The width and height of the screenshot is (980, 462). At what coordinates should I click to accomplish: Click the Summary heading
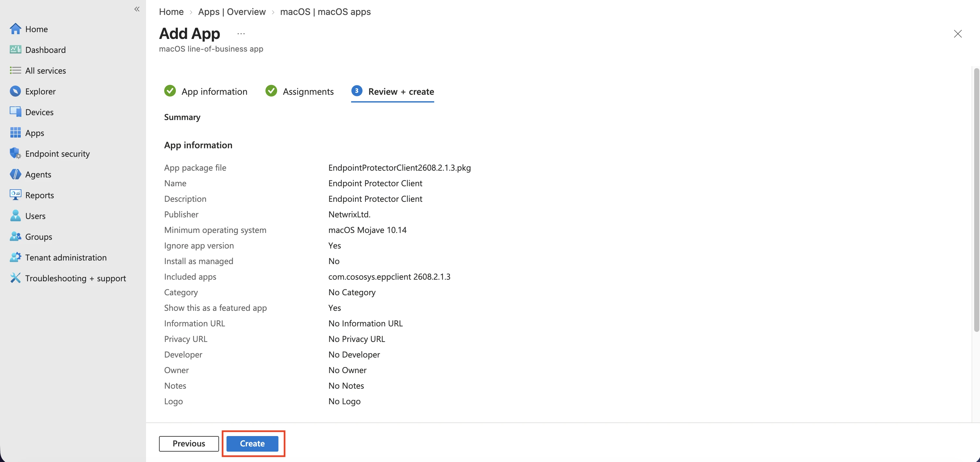pos(182,117)
